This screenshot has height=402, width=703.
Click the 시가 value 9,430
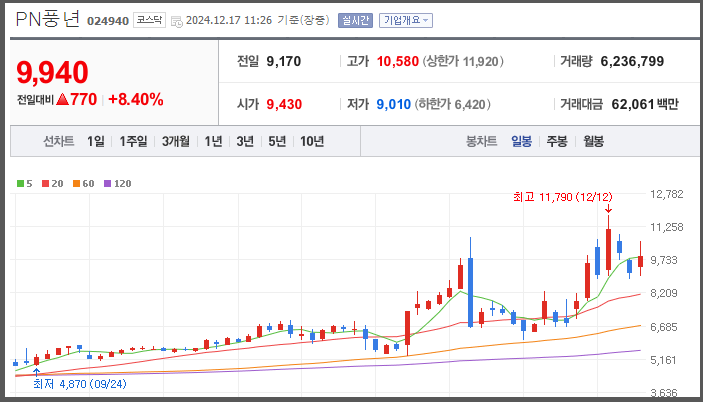tap(284, 104)
